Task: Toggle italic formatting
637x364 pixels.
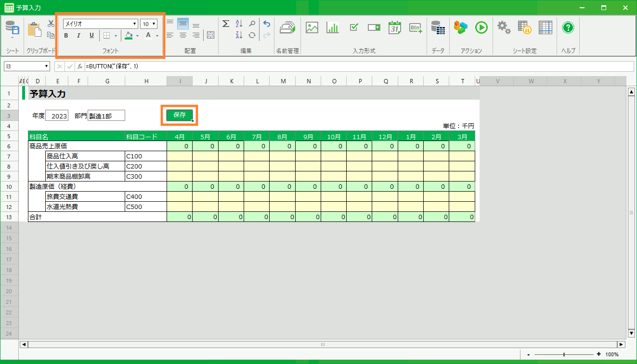Action: click(78, 36)
